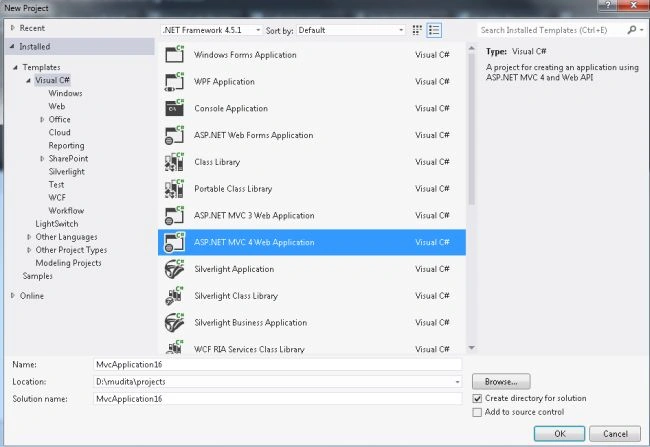Click the template list scrollbar thumb
Image resolution: width=650 pixels, height=447 pixels.
tap(471, 129)
